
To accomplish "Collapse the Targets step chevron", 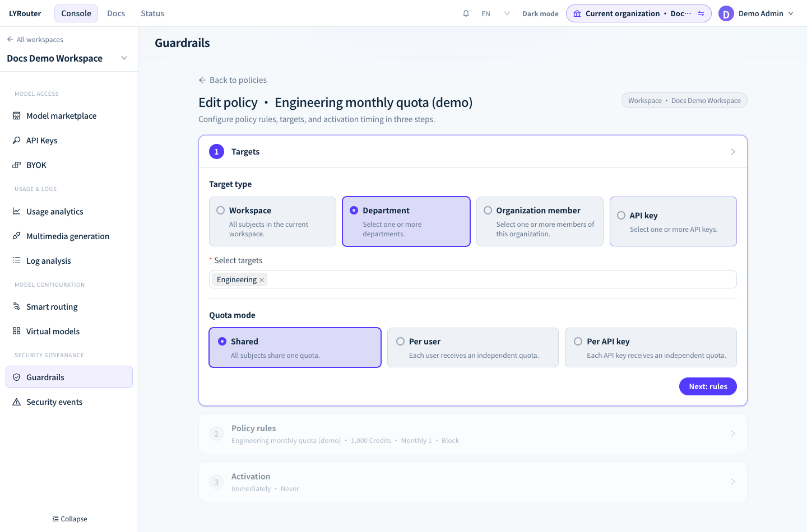I will 733,152.
